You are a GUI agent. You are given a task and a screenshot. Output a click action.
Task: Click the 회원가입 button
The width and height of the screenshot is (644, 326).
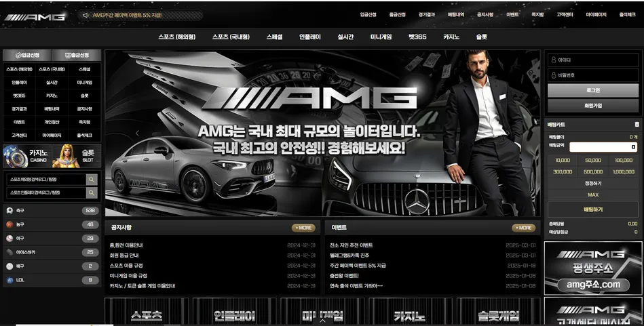click(x=592, y=106)
